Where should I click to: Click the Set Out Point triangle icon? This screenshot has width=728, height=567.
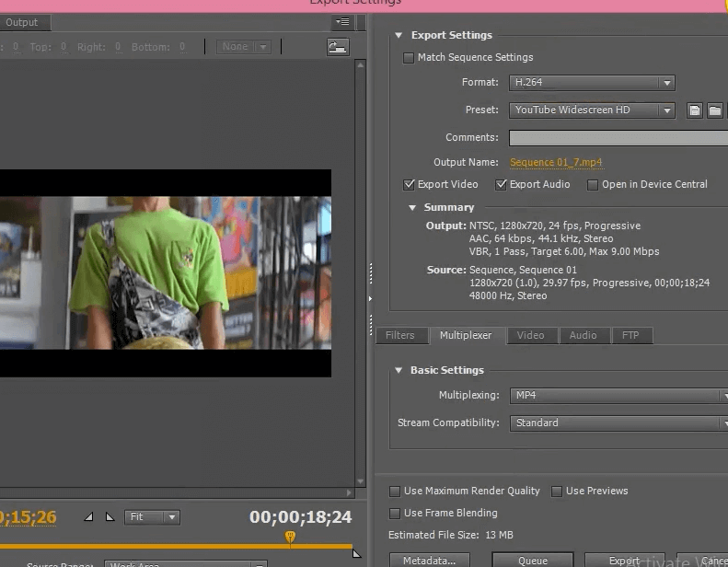pos(109,517)
